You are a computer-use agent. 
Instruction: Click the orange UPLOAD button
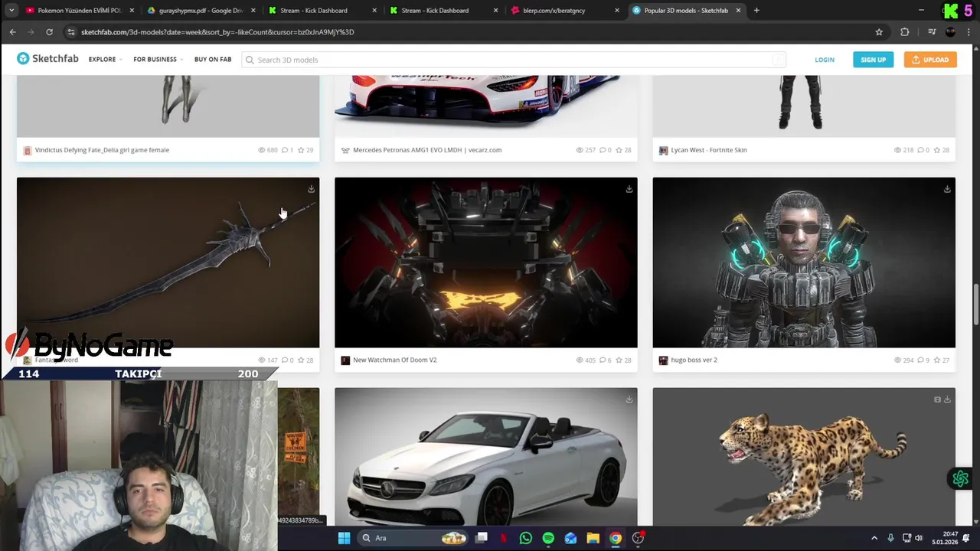(930, 60)
